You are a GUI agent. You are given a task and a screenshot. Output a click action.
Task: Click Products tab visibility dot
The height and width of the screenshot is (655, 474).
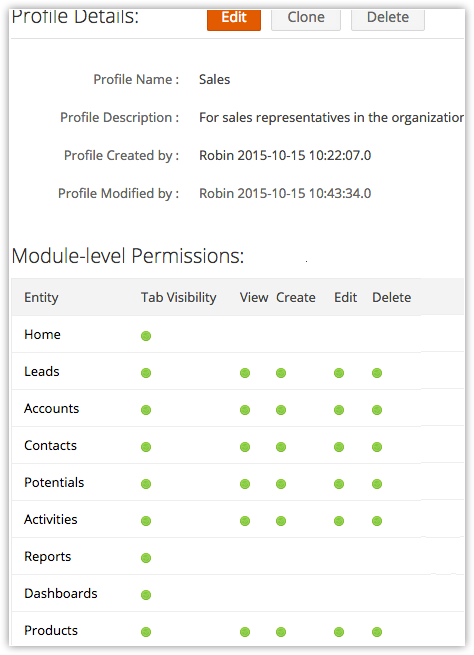click(x=146, y=632)
